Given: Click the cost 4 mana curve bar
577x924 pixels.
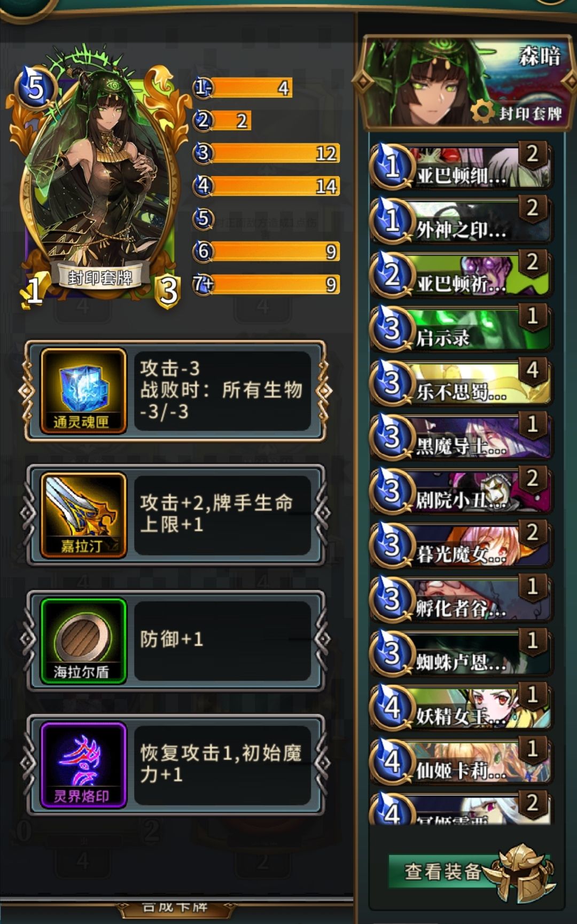Looking at the screenshot, I should pos(267,186).
